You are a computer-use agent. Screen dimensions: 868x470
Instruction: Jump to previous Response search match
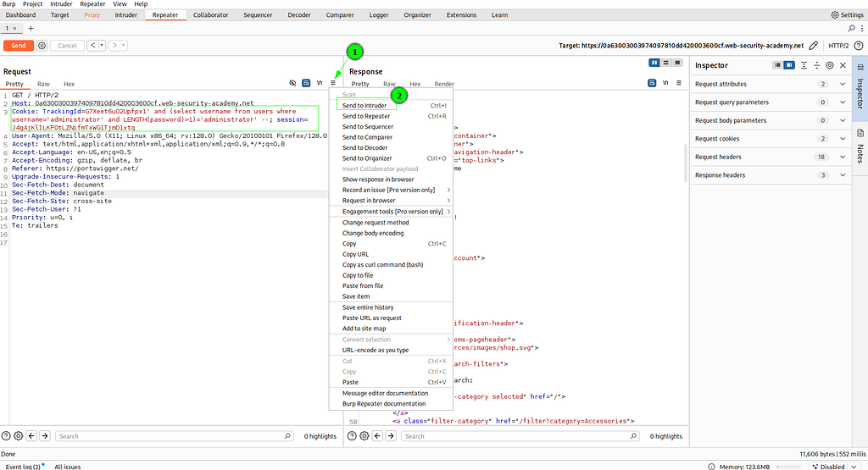377,436
